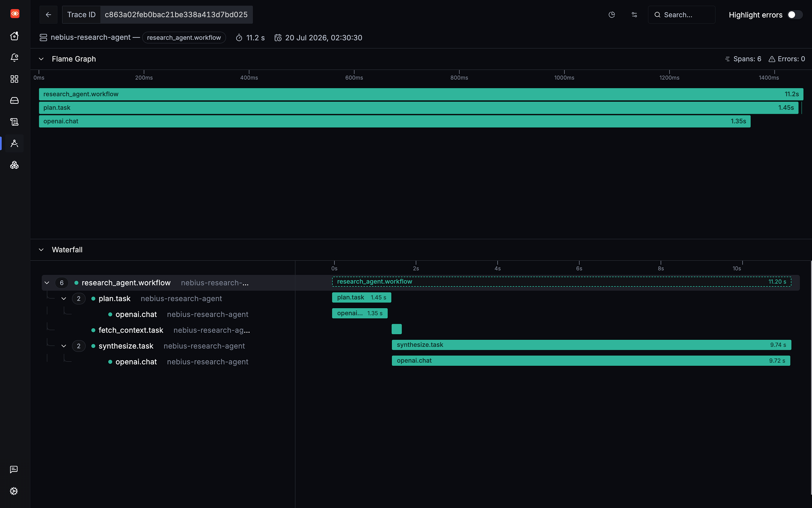Click the search magnifier icon
The image size is (812, 508).
[x=657, y=15]
